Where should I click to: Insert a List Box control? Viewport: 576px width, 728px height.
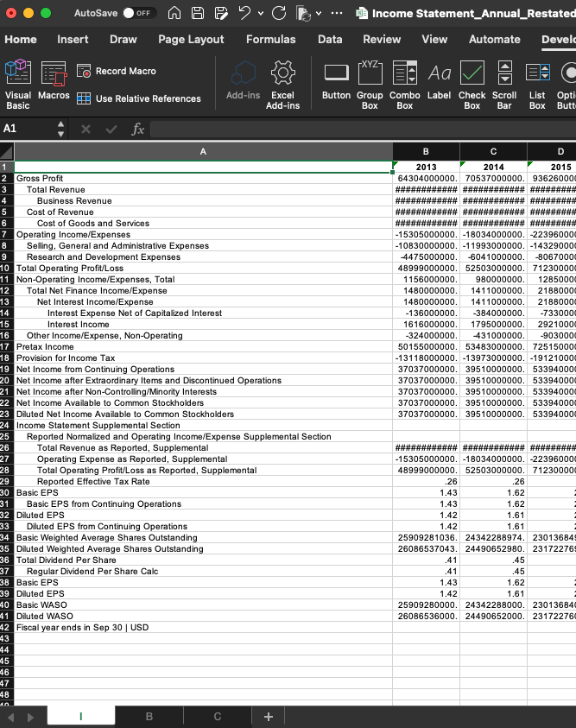[537, 85]
